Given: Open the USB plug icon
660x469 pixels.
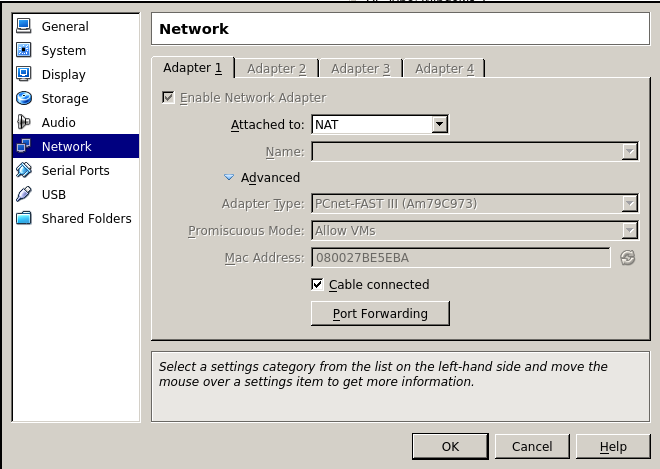Looking at the screenshot, I should (x=24, y=194).
